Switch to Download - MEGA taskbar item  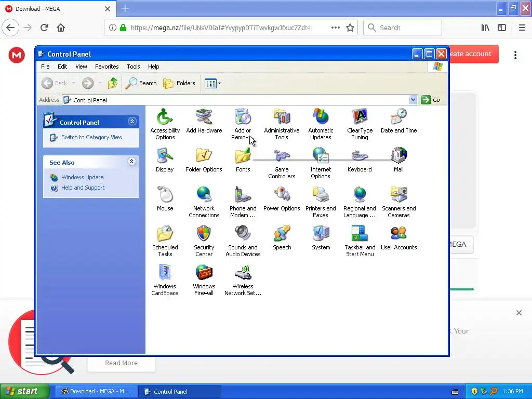(96, 391)
